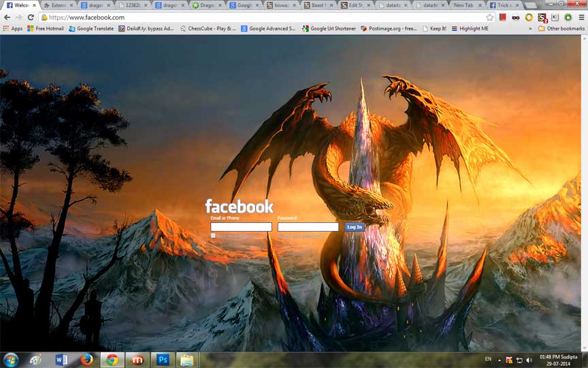
Task: Click the K extension icon
Action: 555,17
